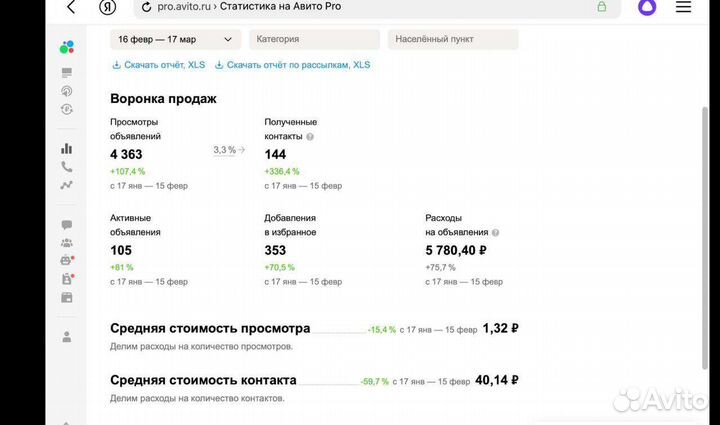This screenshot has width=720, height=425.
Task: Click the +75,7 % expenses change
Action: coord(440,267)
